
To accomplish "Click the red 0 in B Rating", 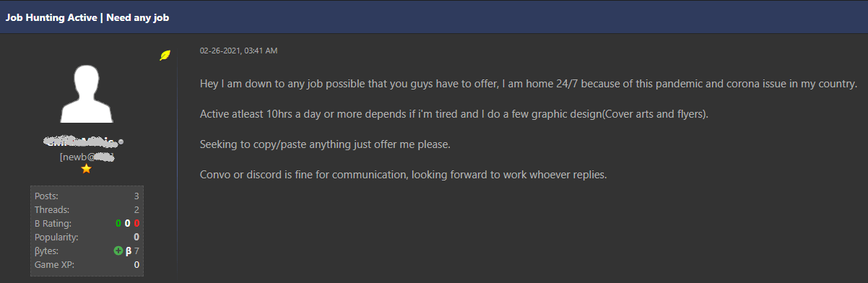I will point(136,223).
